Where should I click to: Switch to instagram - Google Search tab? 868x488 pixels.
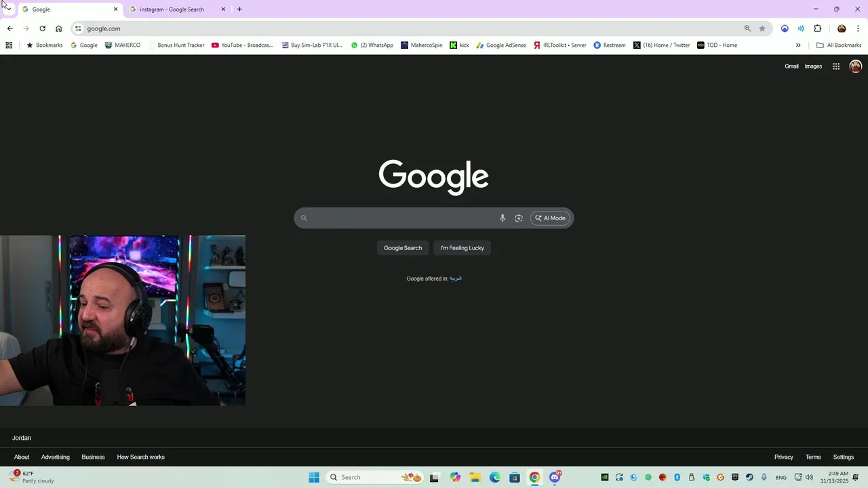point(178,9)
